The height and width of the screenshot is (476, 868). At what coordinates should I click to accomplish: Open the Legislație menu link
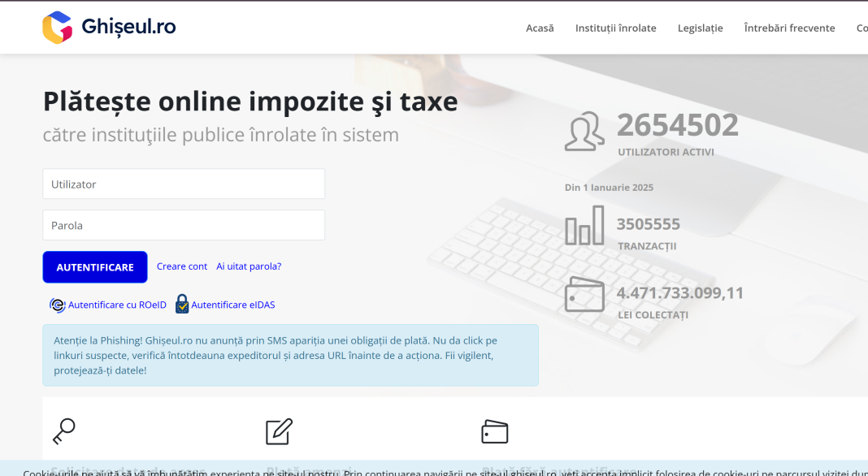(x=701, y=28)
